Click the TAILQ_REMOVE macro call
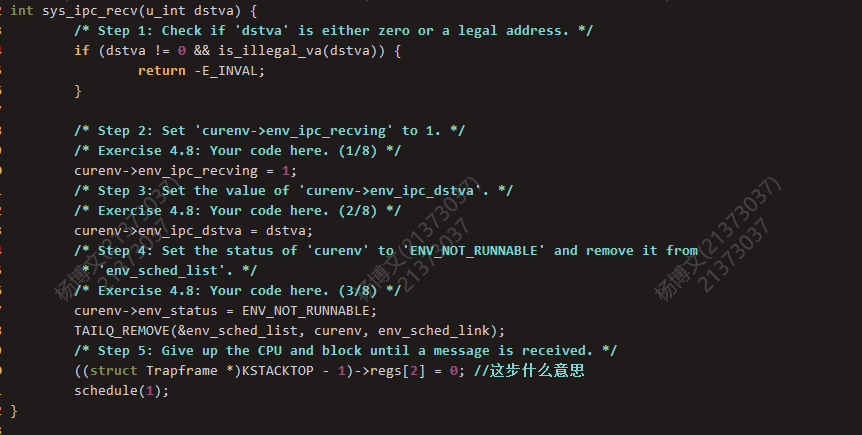 pyautogui.click(x=289, y=331)
